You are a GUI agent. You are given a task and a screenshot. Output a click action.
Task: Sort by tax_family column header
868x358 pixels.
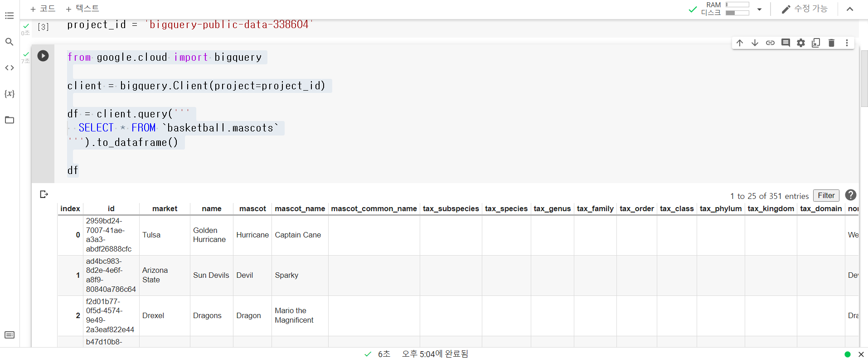(x=595, y=208)
